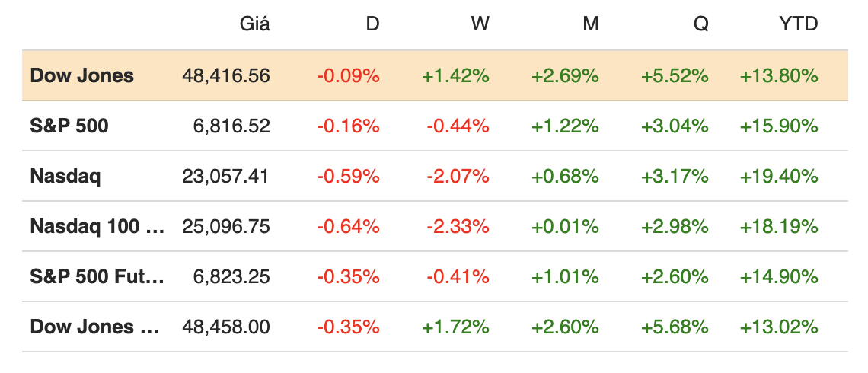This screenshot has width=868, height=373.
Task: Select the Nasdaq index name
Action: coord(65,176)
